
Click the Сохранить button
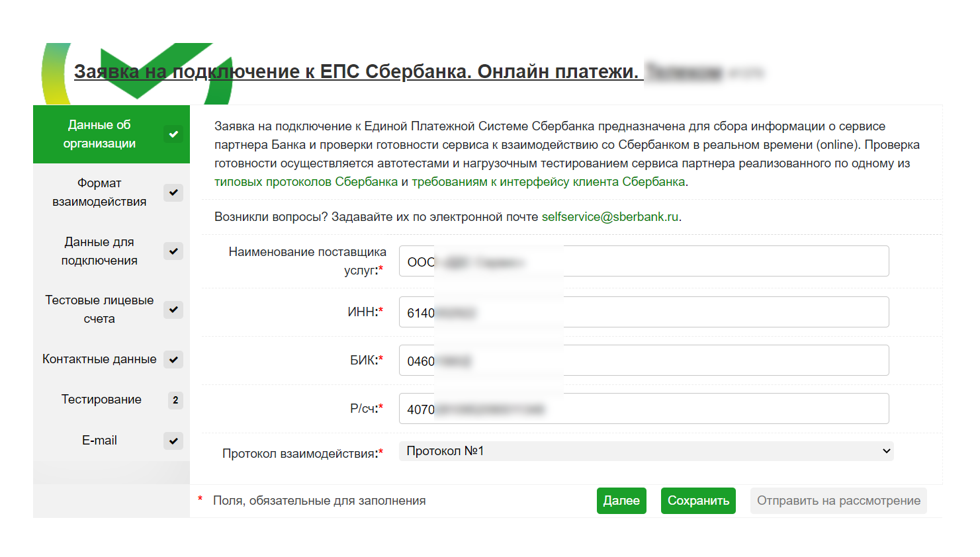tap(698, 501)
